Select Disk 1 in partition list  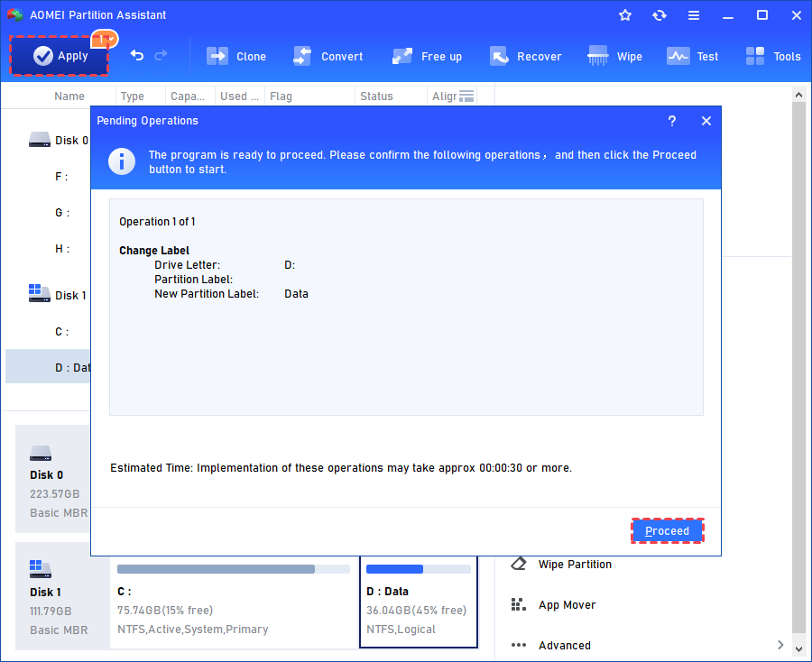tap(58, 295)
